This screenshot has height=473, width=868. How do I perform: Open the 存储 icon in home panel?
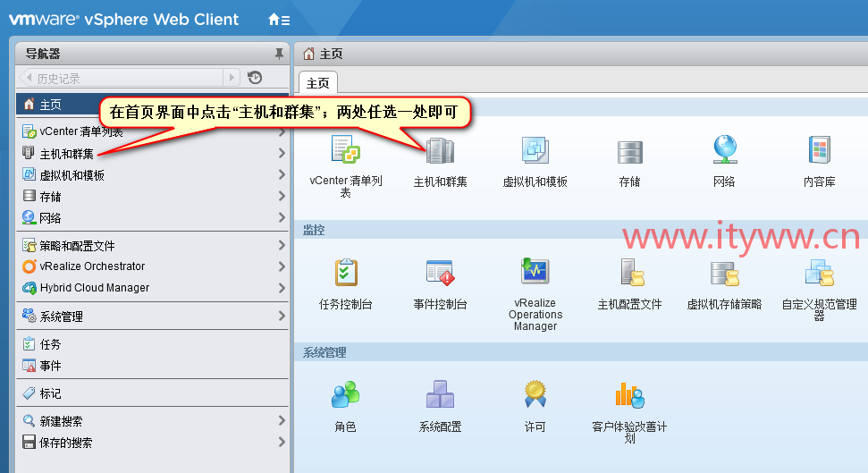630,152
